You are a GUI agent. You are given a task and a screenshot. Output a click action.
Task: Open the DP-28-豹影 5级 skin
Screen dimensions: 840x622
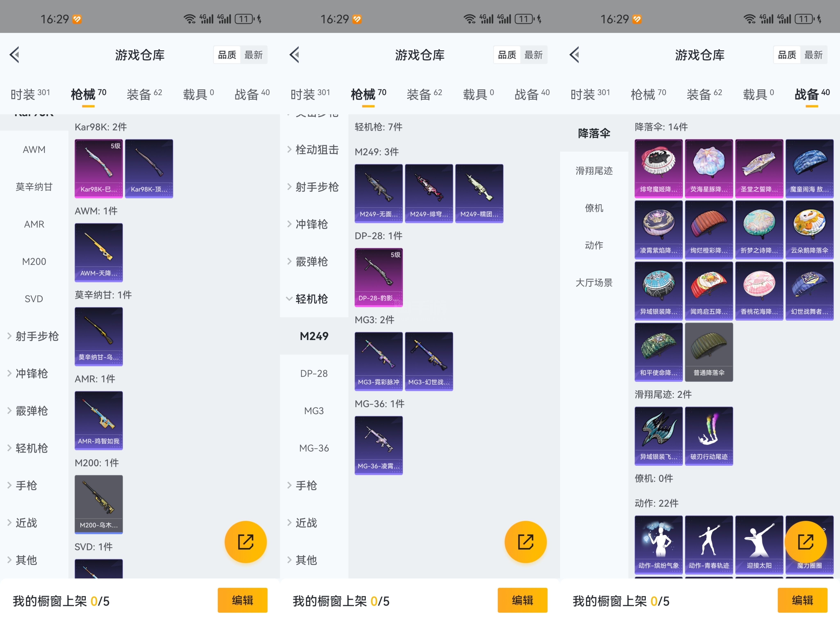point(379,277)
